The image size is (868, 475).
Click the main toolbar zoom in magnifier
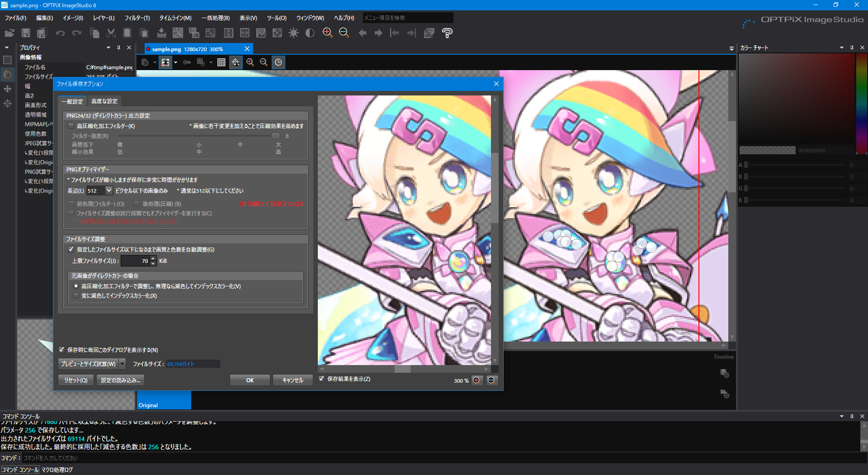327,33
